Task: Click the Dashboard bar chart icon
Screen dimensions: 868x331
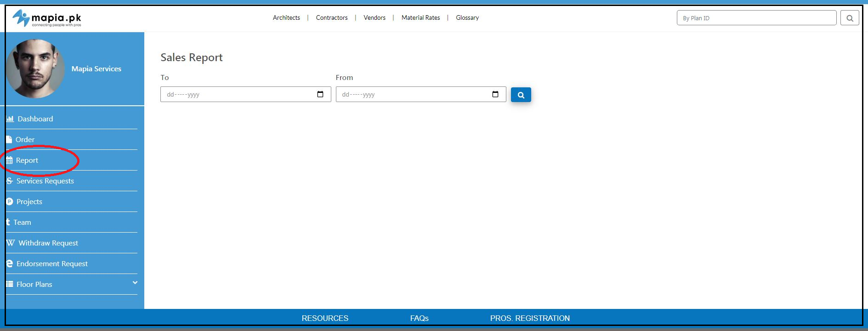Action: point(10,119)
